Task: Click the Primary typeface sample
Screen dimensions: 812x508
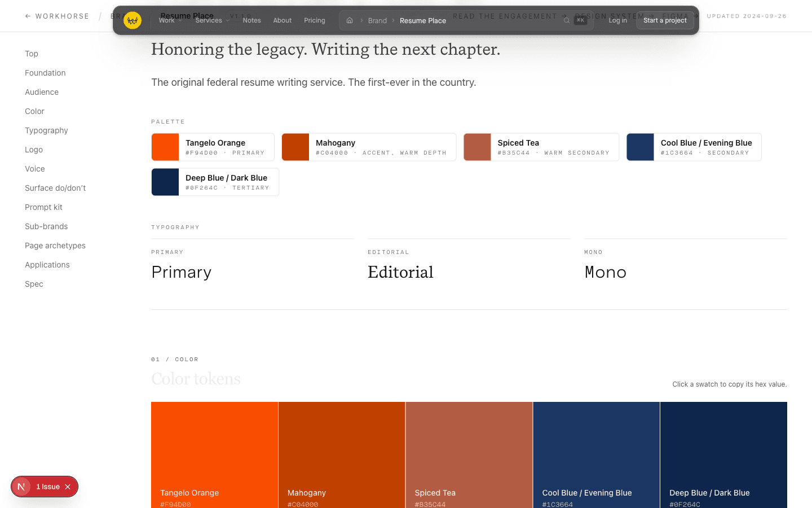Action: click(182, 272)
